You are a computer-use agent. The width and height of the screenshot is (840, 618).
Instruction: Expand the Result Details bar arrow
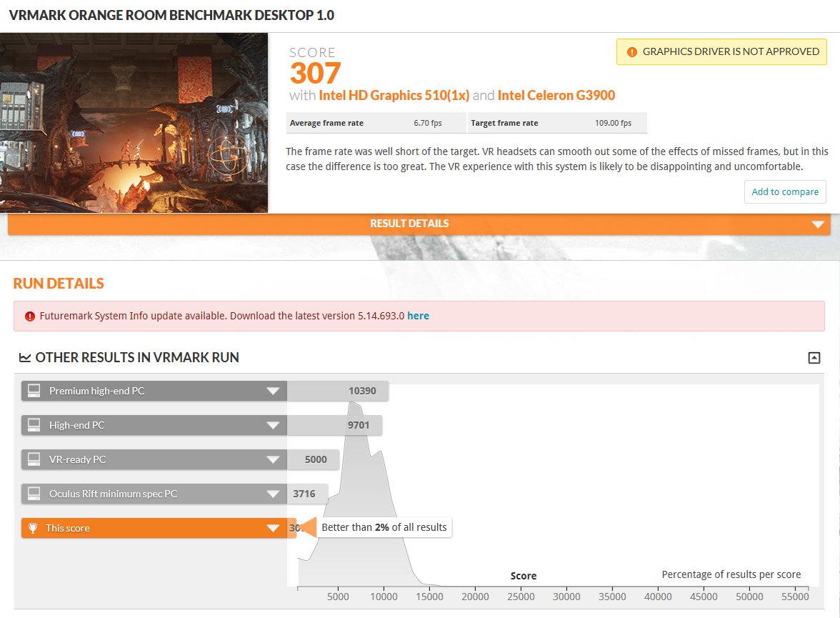tap(817, 224)
